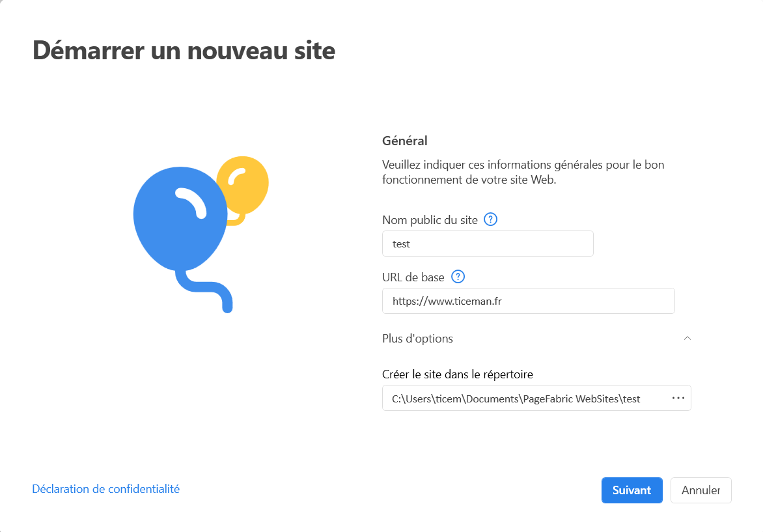The image size is (763, 532).
Task: Click the Démarrer un nouveau site heading
Action: [x=184, y=51]
